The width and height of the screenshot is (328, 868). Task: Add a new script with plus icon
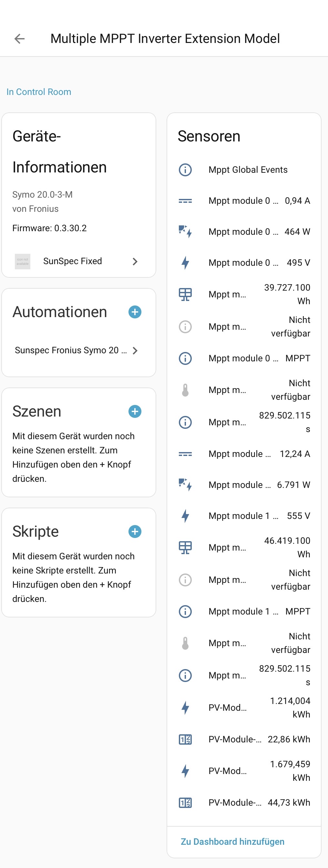click(135, 532)
